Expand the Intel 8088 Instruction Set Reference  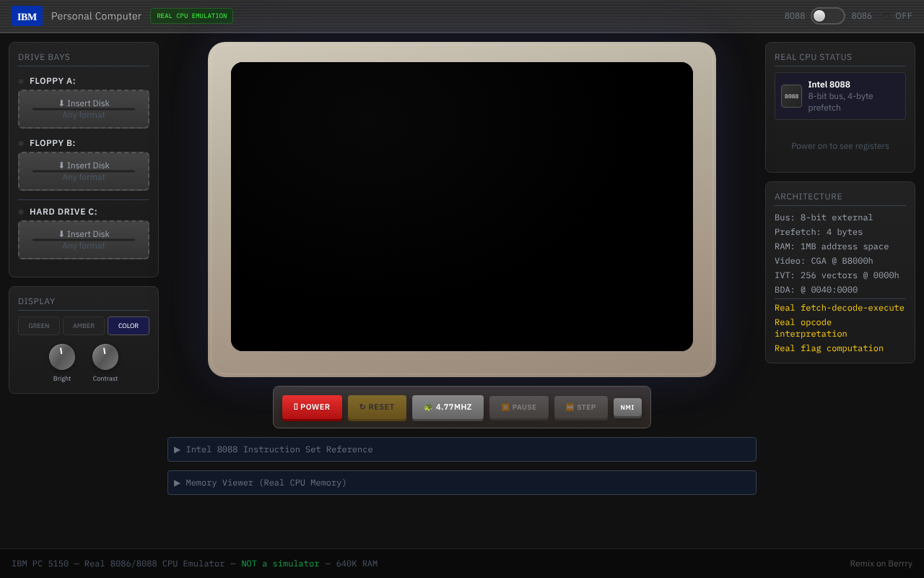462,449
